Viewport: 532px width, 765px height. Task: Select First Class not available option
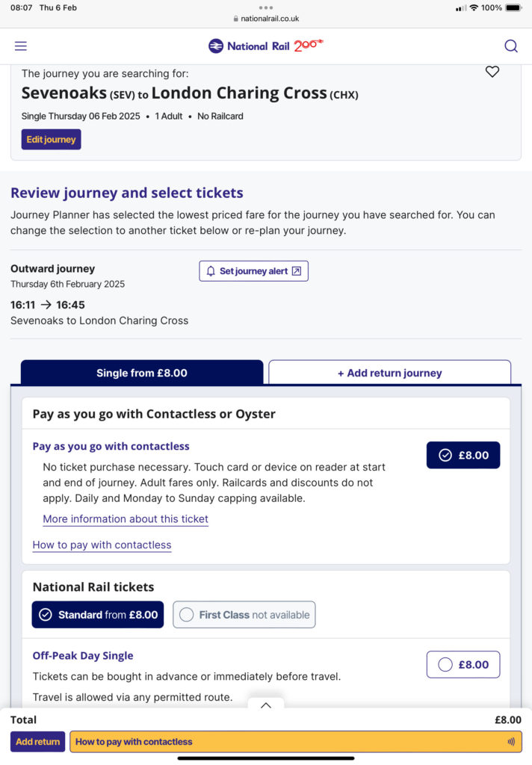pyautogui.click(x=244, y=614)
